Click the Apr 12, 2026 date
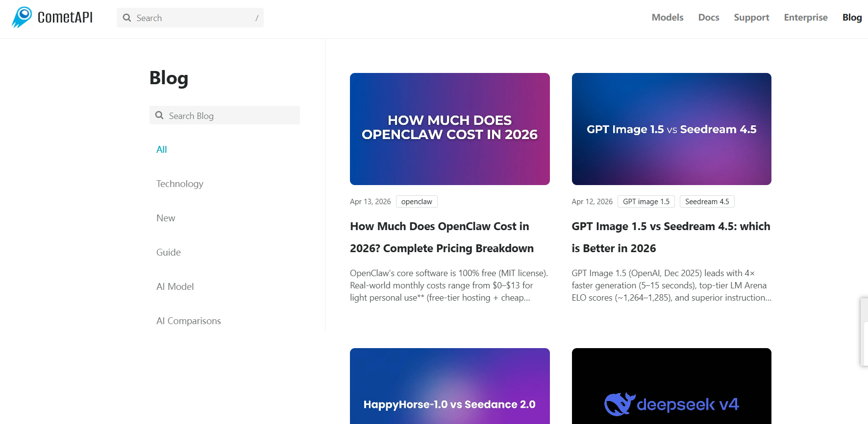 pyautogui.click(x=592, y=202)
